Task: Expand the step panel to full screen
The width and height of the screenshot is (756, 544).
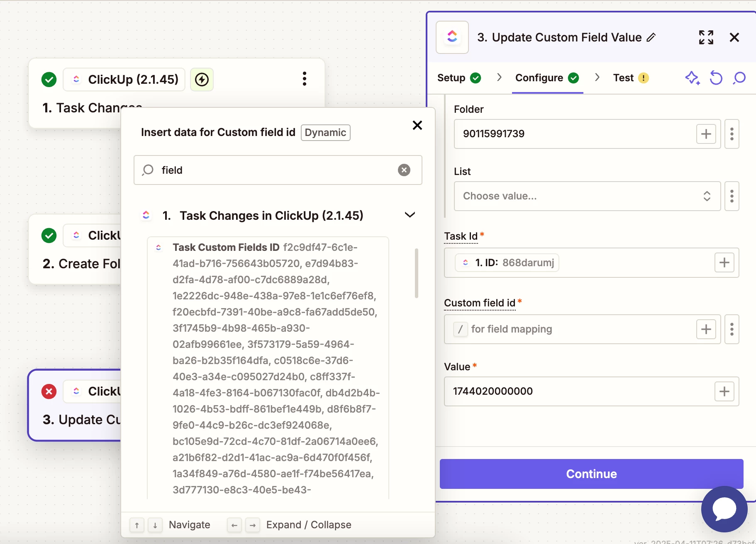Action: pyautogui.click(x=706, y=37)
